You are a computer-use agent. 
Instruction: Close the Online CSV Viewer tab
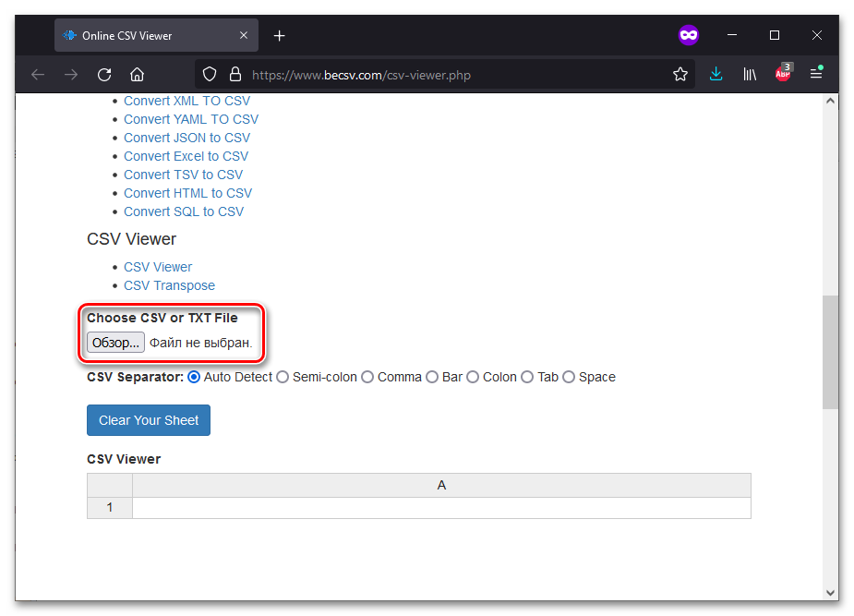click(x=244, y=35)
